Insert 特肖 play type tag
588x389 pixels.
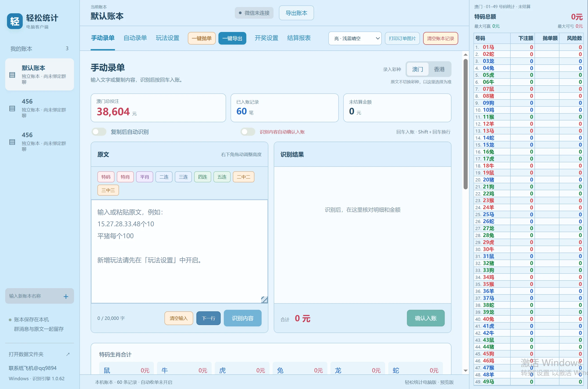pyautogui.click(x=125, y=177)
